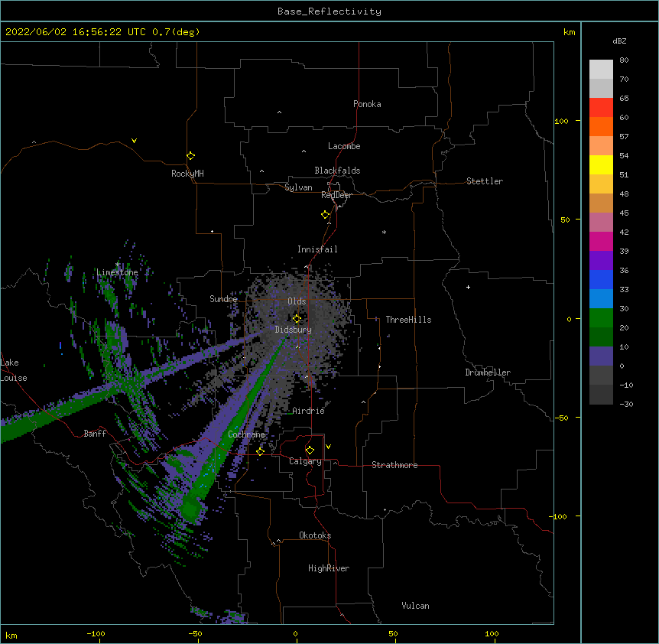Select the 42 value in dBZ legend

624,232
